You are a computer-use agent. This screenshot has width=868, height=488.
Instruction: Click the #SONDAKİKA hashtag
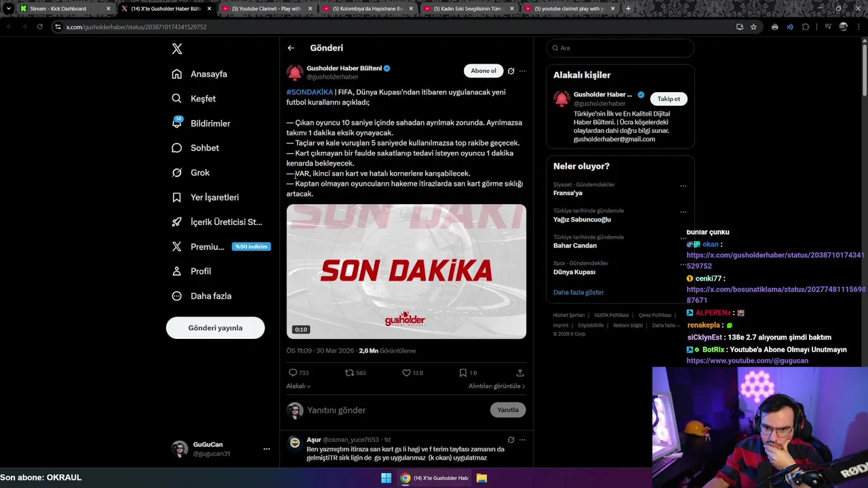(309, 92)
